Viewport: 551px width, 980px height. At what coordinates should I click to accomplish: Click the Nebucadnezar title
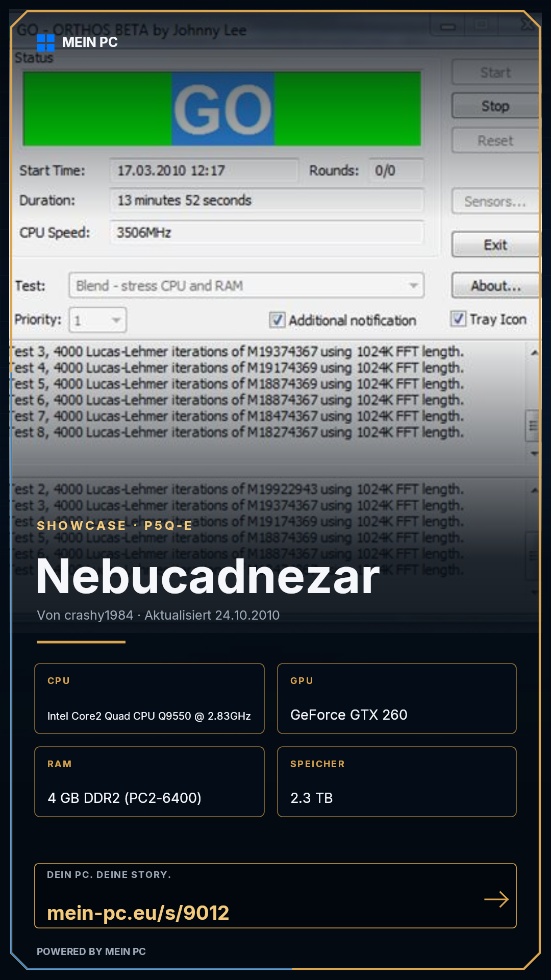tap(208, 577)
